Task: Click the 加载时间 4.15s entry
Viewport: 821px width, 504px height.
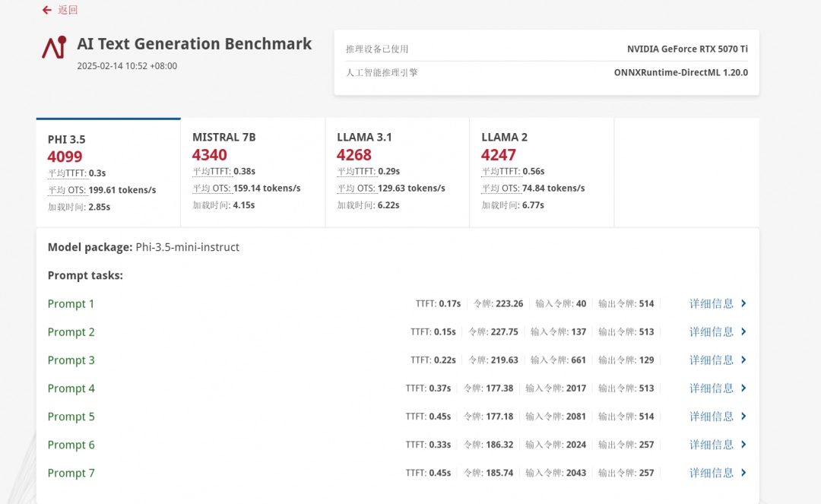Action: (223, 206)
